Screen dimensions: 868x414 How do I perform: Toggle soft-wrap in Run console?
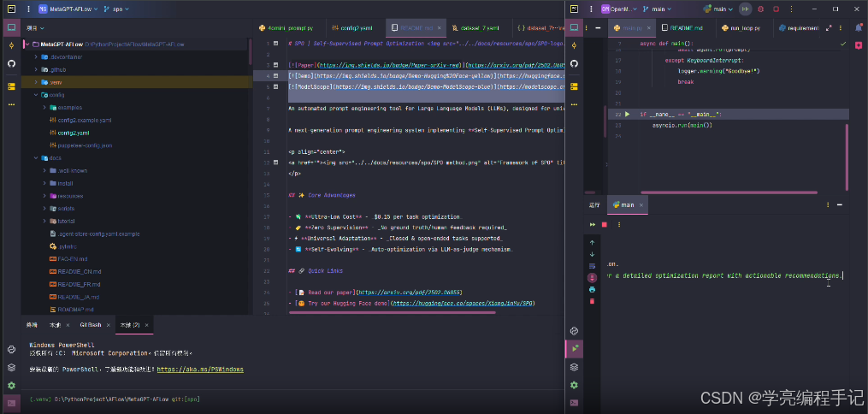click(593, 266)
